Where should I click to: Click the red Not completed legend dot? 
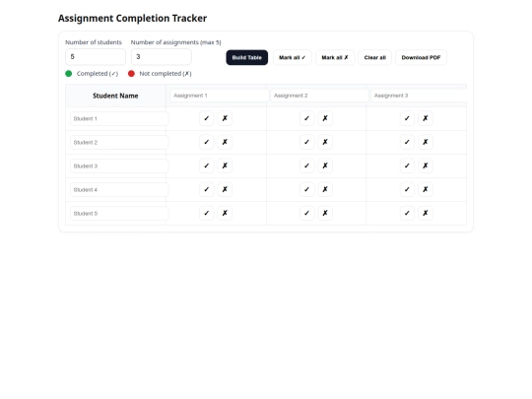pyautogui.click(x=131, y=74)
